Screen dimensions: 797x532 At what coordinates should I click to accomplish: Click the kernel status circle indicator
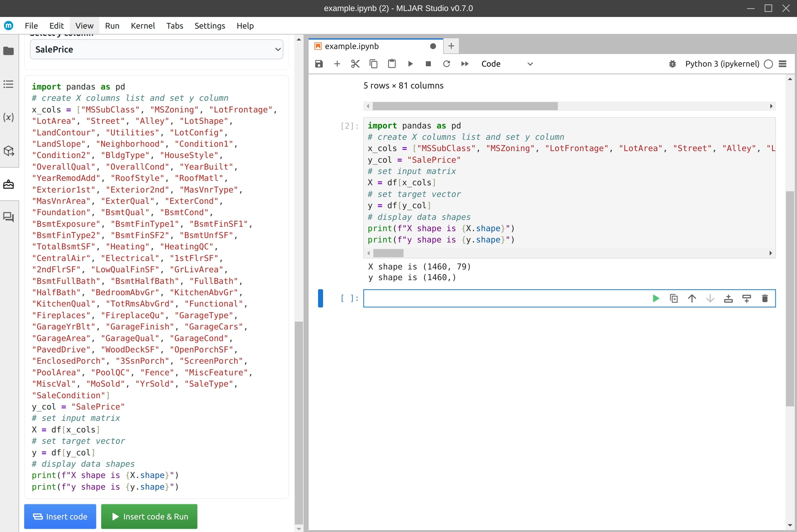[x=768, y=64]
